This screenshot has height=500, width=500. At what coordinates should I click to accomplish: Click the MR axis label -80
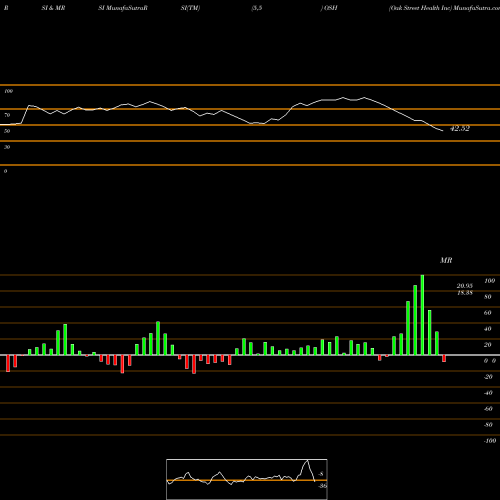[x=488, y=425]
